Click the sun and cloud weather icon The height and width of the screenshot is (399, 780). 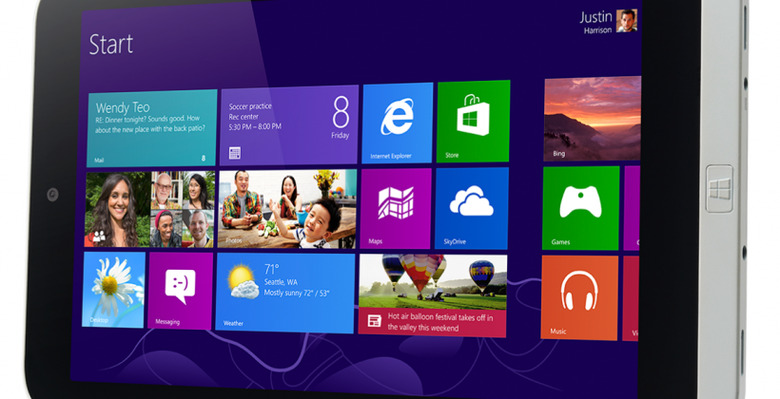coord(243,281)
